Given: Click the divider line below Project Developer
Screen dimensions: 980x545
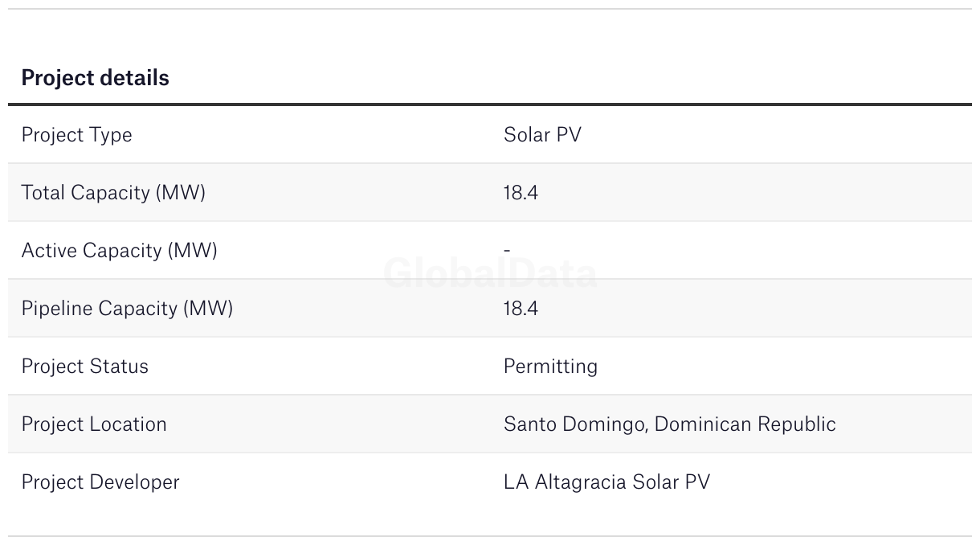Looking at the screenshot, I should click(490, 536).
